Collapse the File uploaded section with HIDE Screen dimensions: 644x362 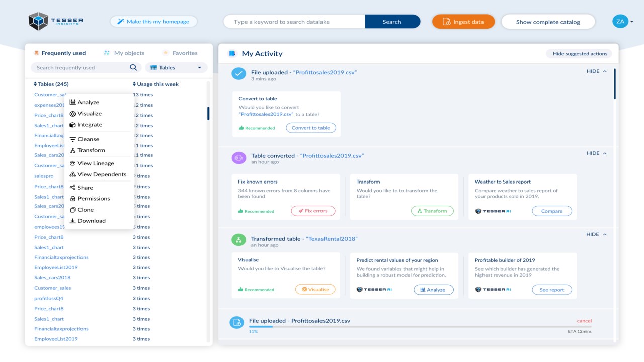point(597,71)
